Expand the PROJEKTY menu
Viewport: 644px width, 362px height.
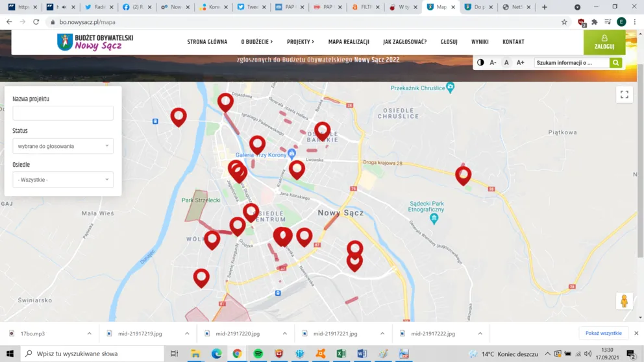[300, 42]
